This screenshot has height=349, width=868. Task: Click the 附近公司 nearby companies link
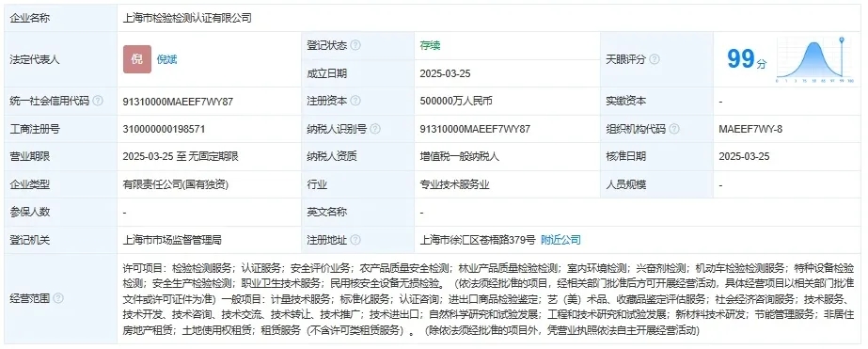point(560,241)
